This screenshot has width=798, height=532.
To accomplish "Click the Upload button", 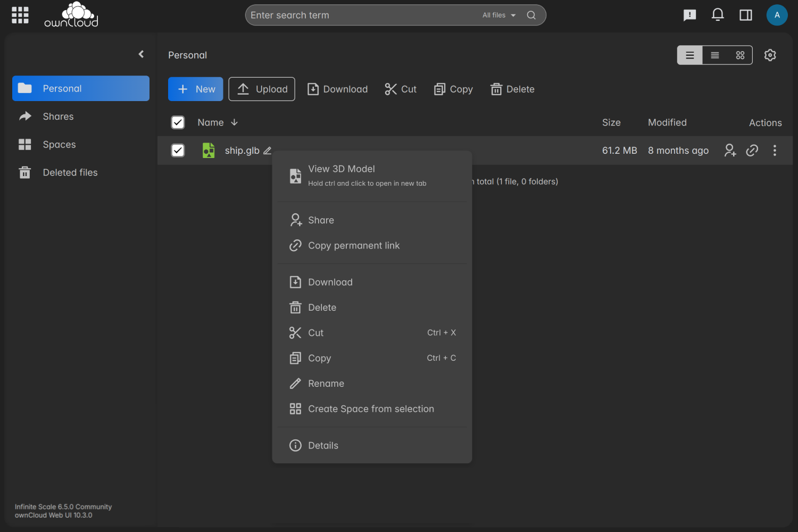I will [x=262, y=89].
